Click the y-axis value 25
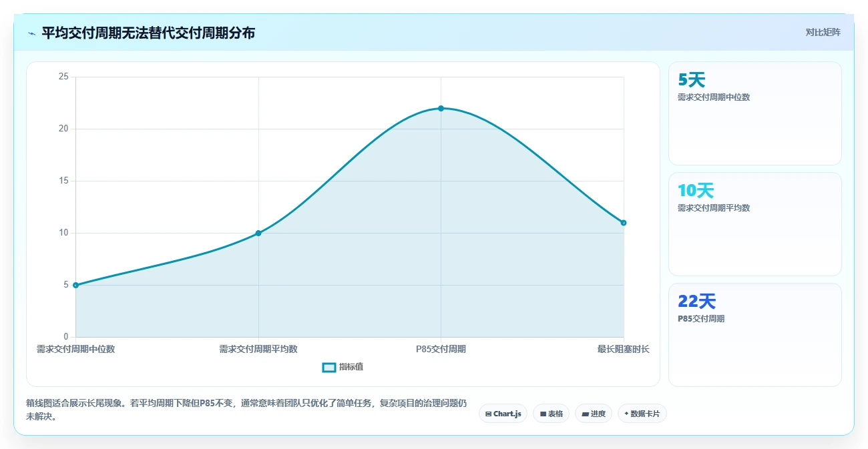Viewport: 868px width, 449px height. 63,77
